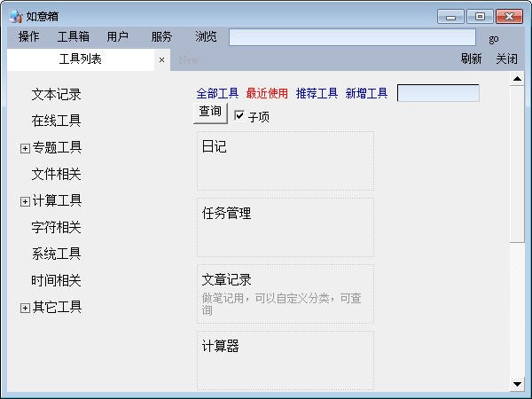Select 在线工具 in the tree
Image resolution: width=532 pixels, height=399 pixels.
(x=57, y=121)
